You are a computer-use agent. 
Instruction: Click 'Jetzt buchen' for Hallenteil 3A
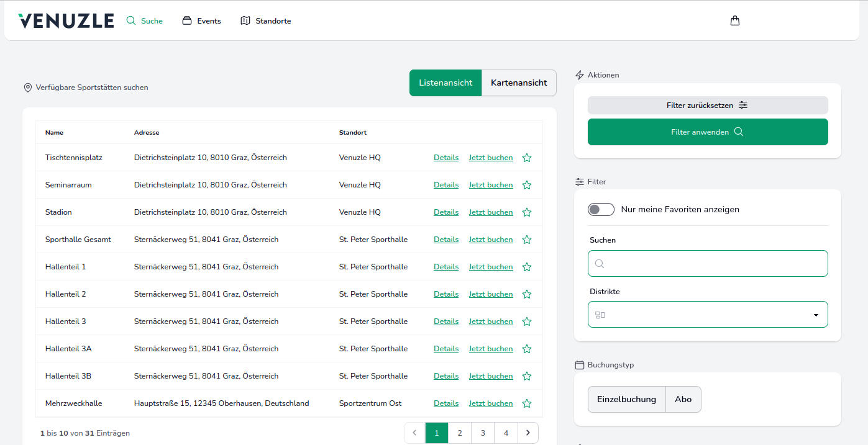[491, 349]
